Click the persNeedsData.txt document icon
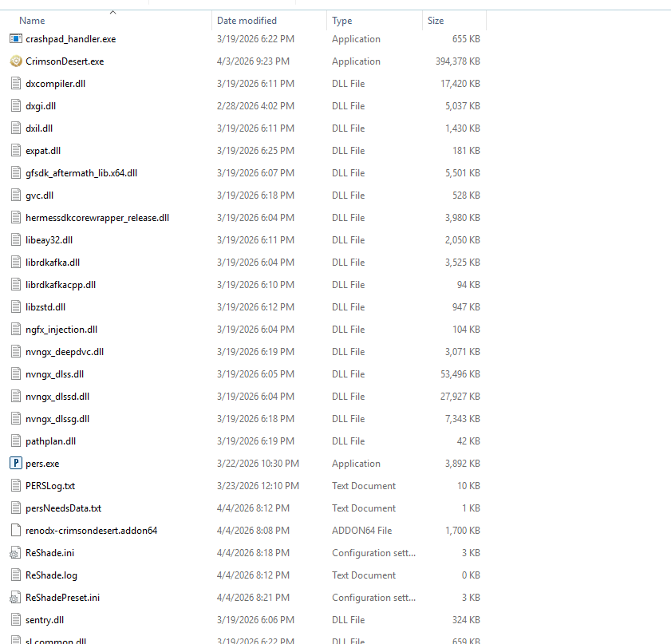 coord(16,508)
